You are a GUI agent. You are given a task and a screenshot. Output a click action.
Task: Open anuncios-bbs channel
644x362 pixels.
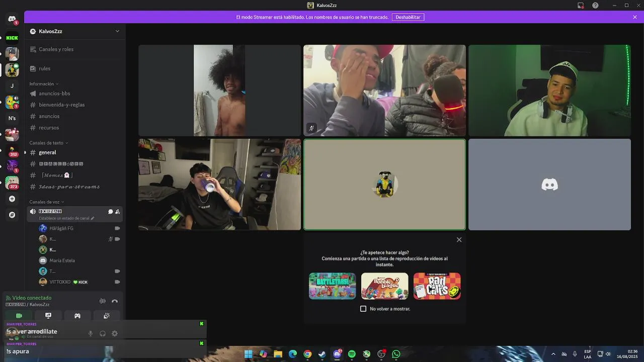(74, 94)
